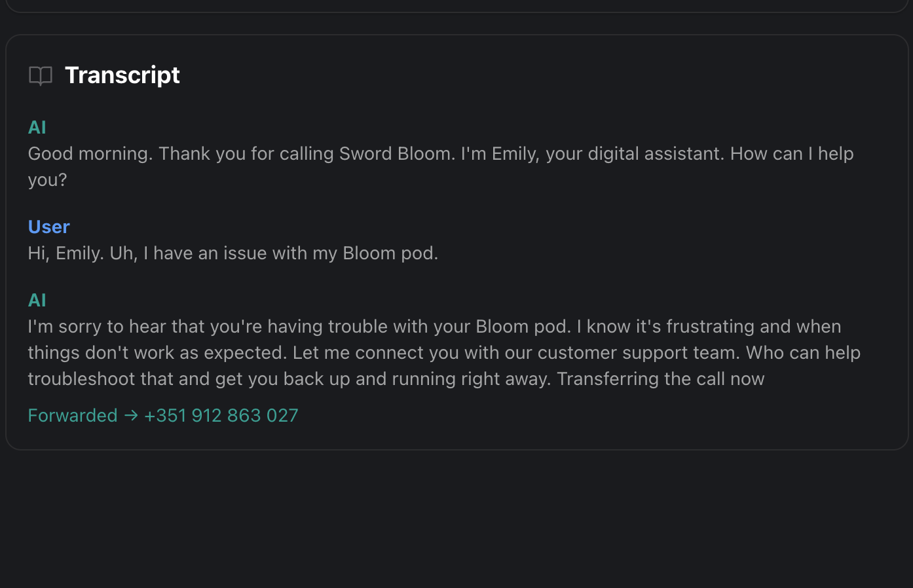Click "Emily" in the AI greeting
Viewport: 913px width, 588px height.
click(x=515, y=154)
